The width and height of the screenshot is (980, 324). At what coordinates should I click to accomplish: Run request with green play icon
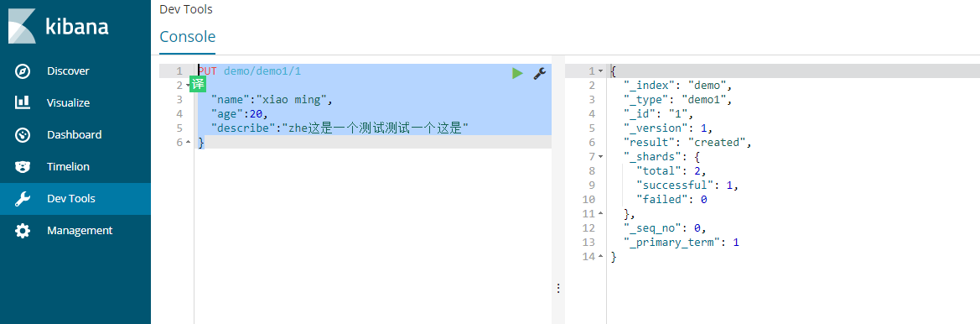point(517,73)
